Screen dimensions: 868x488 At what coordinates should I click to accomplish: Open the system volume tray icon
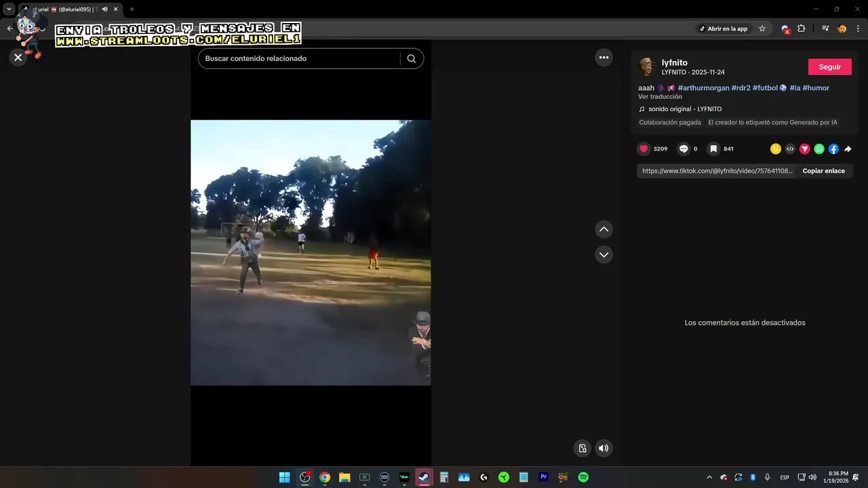812,477
